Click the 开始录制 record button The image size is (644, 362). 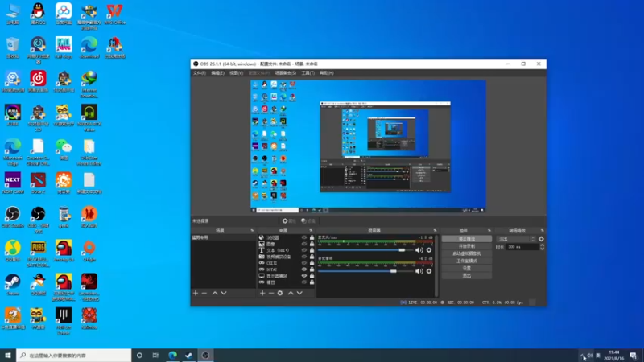point(467,246)
